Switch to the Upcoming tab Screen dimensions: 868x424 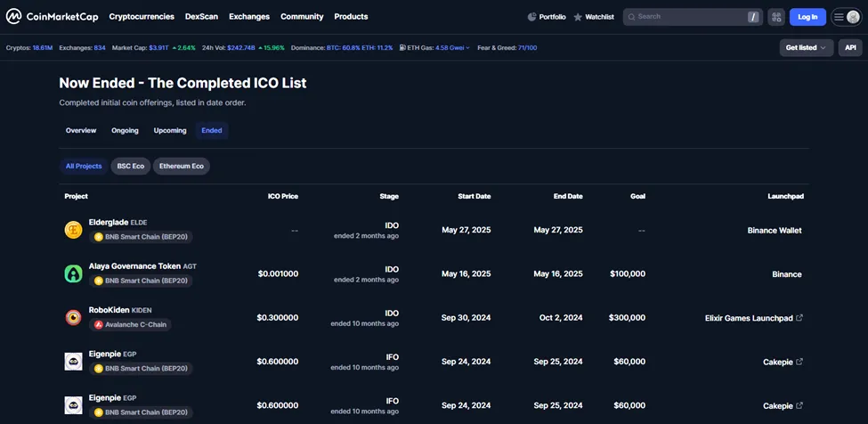click(170, 131)
